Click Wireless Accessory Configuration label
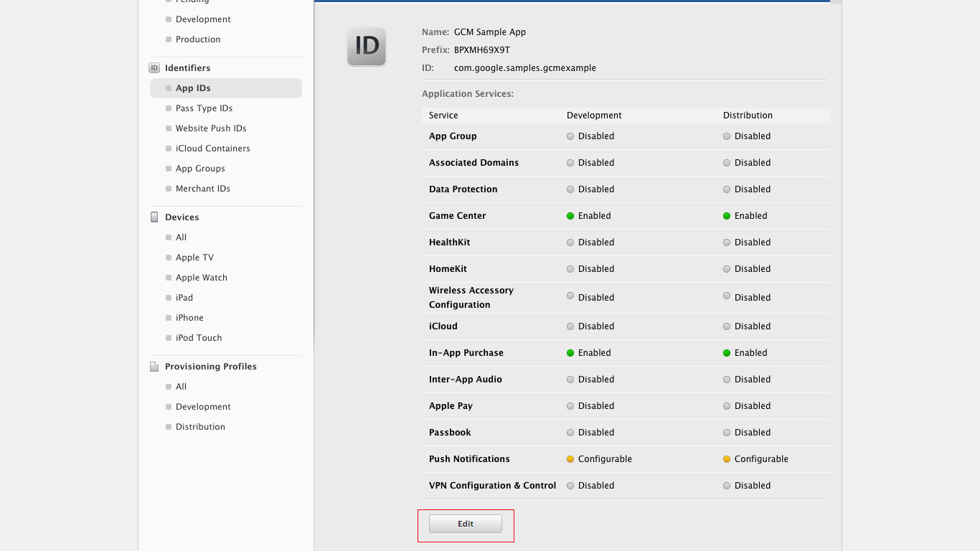Viewport: 980px width, 551px height. pyautogui.click(x=471, y=298)
